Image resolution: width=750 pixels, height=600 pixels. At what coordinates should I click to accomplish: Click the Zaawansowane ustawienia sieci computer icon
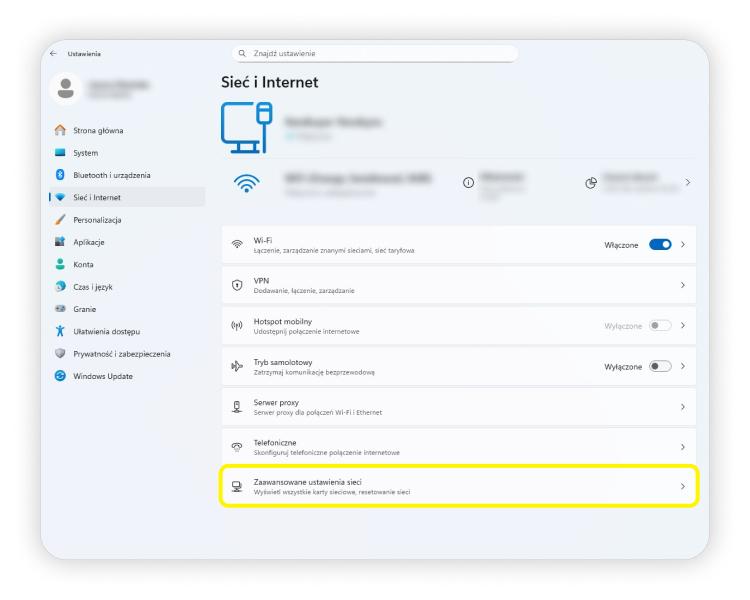237,487
